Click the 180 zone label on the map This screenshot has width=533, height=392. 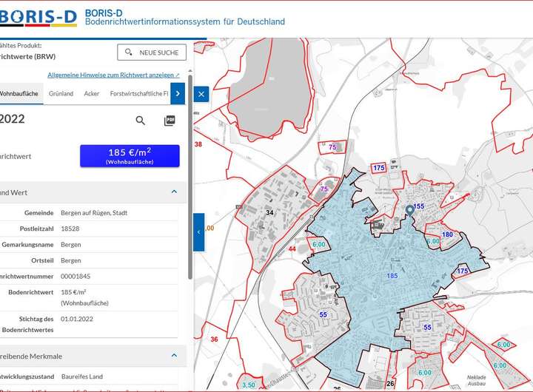coord(447,234)
